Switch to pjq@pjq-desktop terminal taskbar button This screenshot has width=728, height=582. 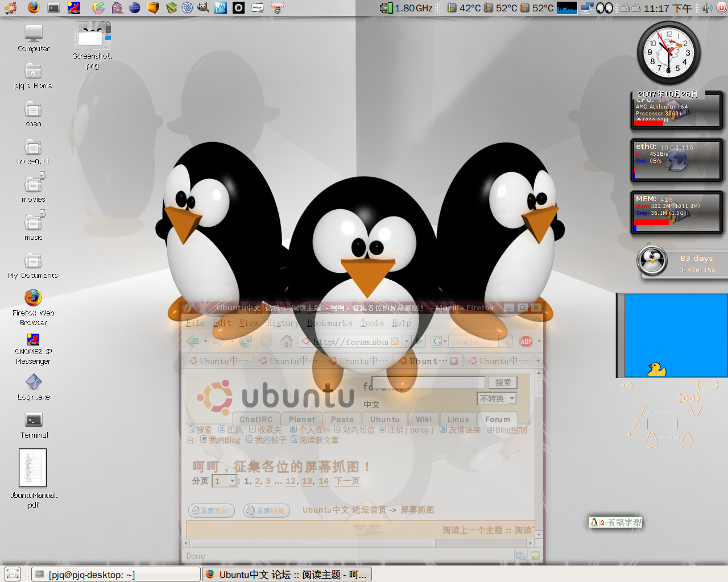[115, 575]
